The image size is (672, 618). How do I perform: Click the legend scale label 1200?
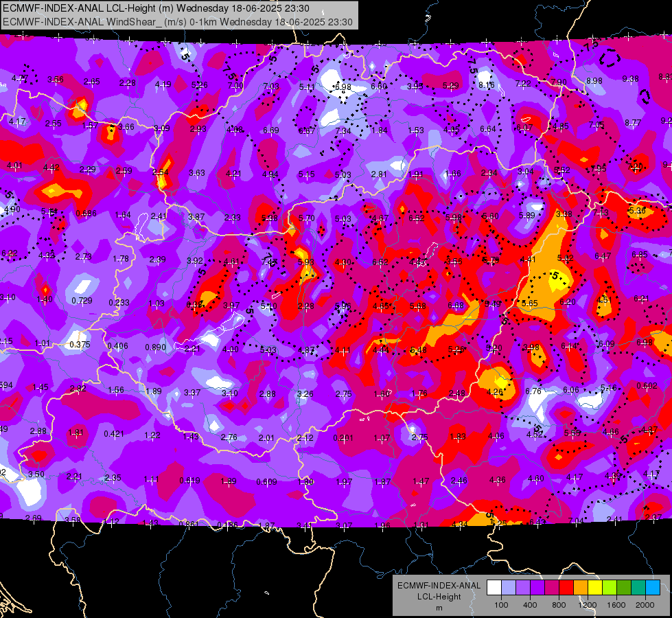(x=588, y=605)
